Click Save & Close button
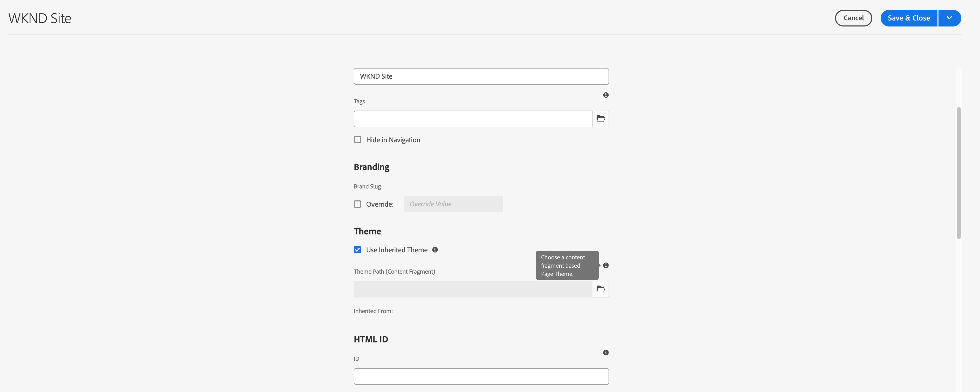Image resolution: width=980 pixels, height=392 pixels. pyautogui.click(x=908, y=18)
